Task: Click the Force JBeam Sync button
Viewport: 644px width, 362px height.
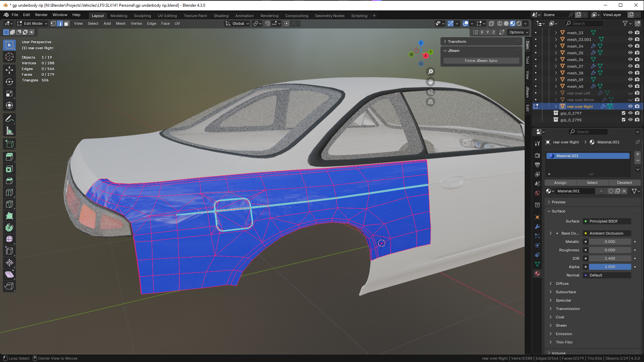Action: [481, 61]
